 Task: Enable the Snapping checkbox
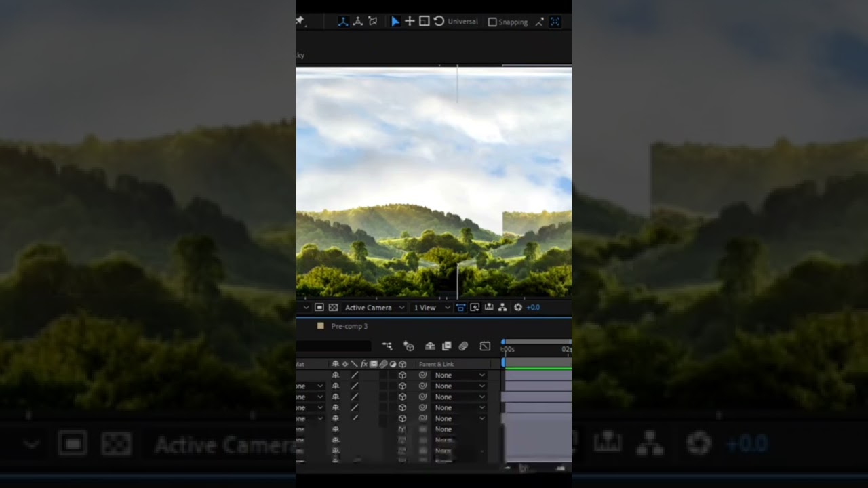pos(492,22)
